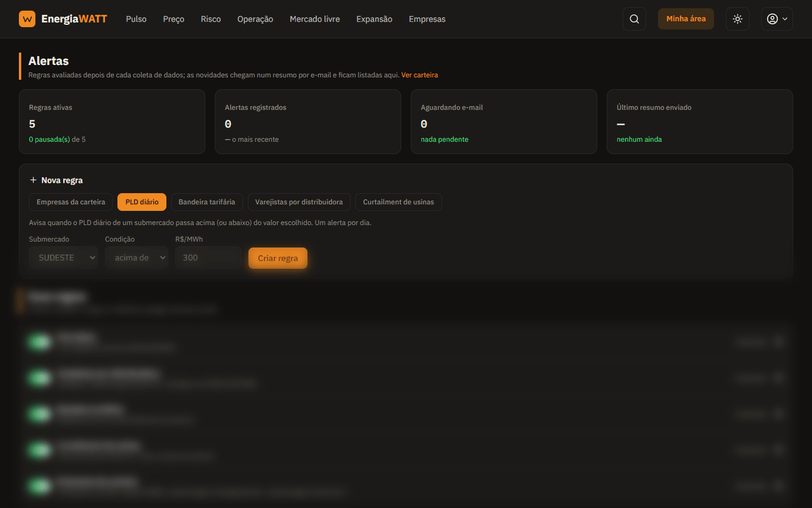Click the Último resumo enviado card
812x508 pixels.
coord(700,122)
